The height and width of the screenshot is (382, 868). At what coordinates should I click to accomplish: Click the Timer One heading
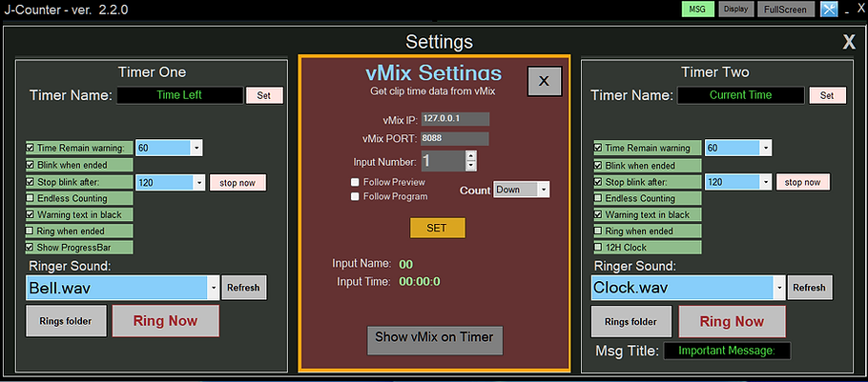pyautogui.click(x=153, y=72)
